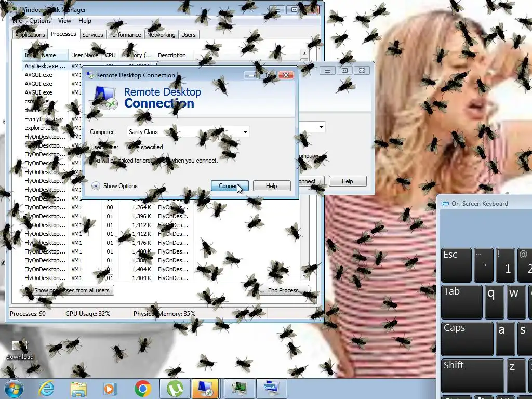Select the Everything.exe process row

pyautogui.click(x=51, y=119)
